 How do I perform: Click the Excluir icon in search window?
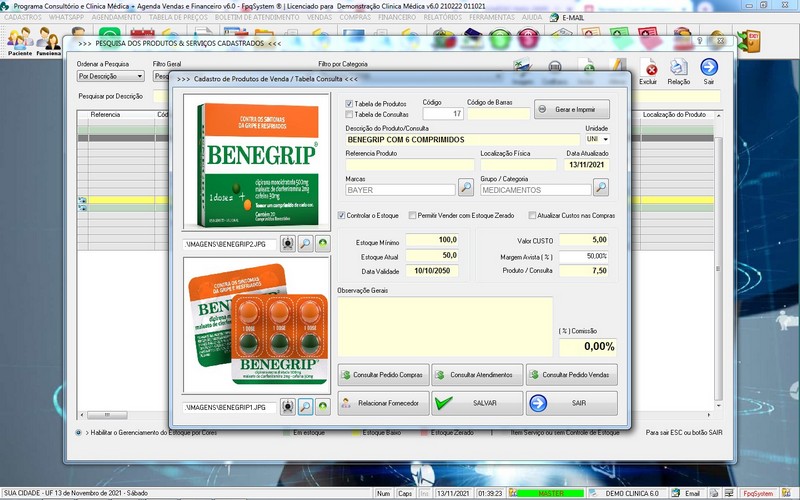[648, 72]
